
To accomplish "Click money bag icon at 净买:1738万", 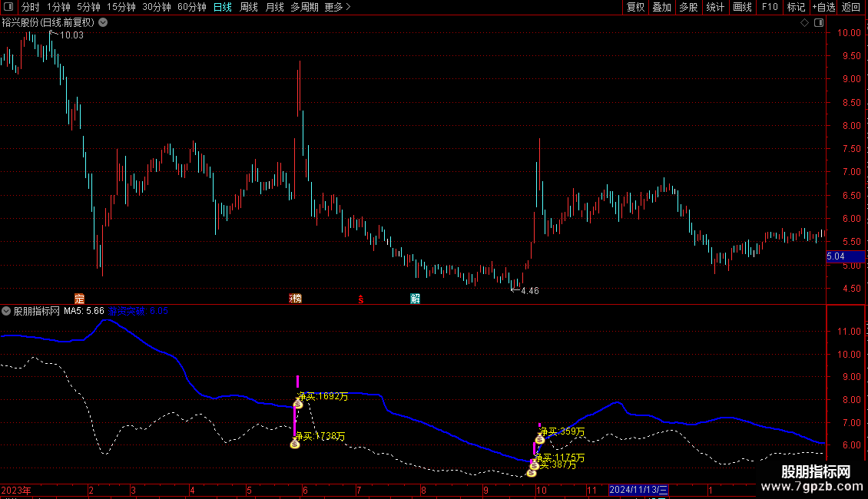I will (295, 444).
